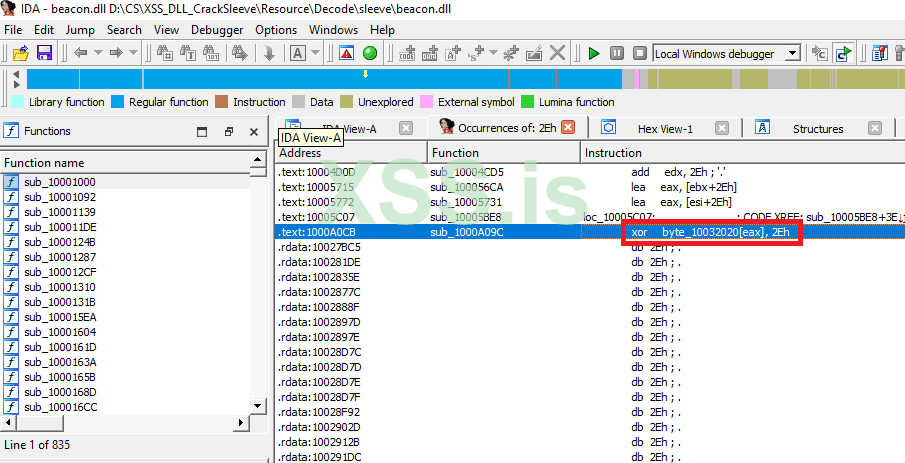Float the Functions panel with the restore icon
Screen dimensions: 905x463
tap(229, 132)
